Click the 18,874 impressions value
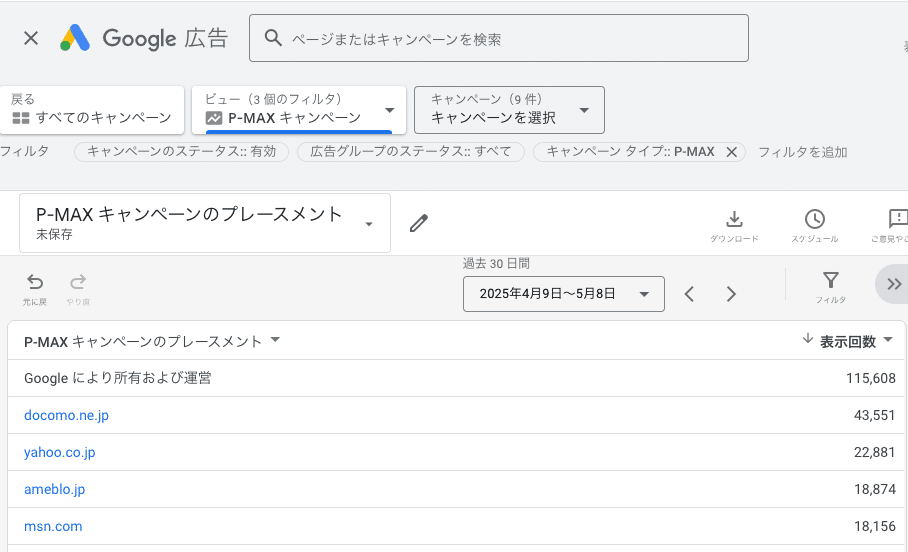The height and width of the screenshot is (552, 908). pyautogui.click(x=874, y=489)
